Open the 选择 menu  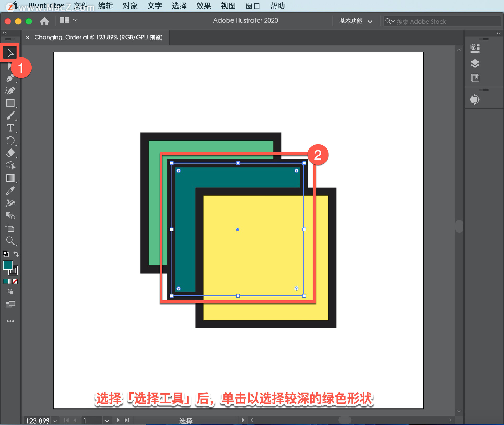point(179,6)
